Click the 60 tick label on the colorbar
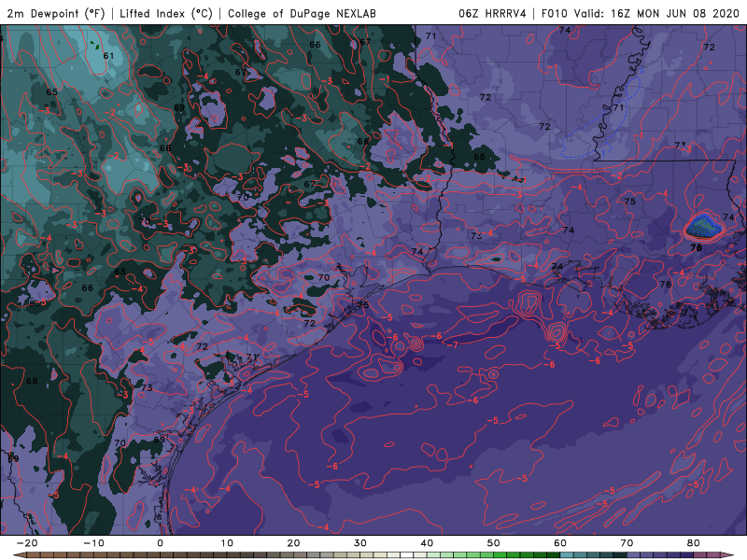 560,543
